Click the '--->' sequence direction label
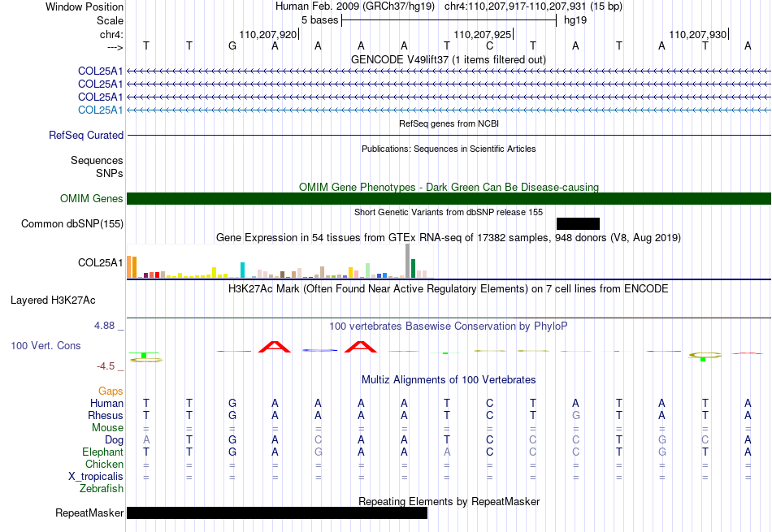 tap(115, 47)
